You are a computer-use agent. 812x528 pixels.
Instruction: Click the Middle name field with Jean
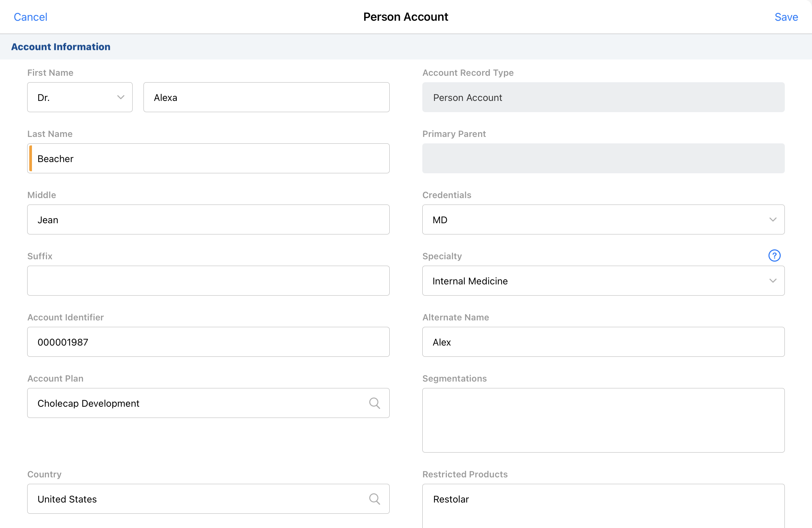[x=208, y=219]
